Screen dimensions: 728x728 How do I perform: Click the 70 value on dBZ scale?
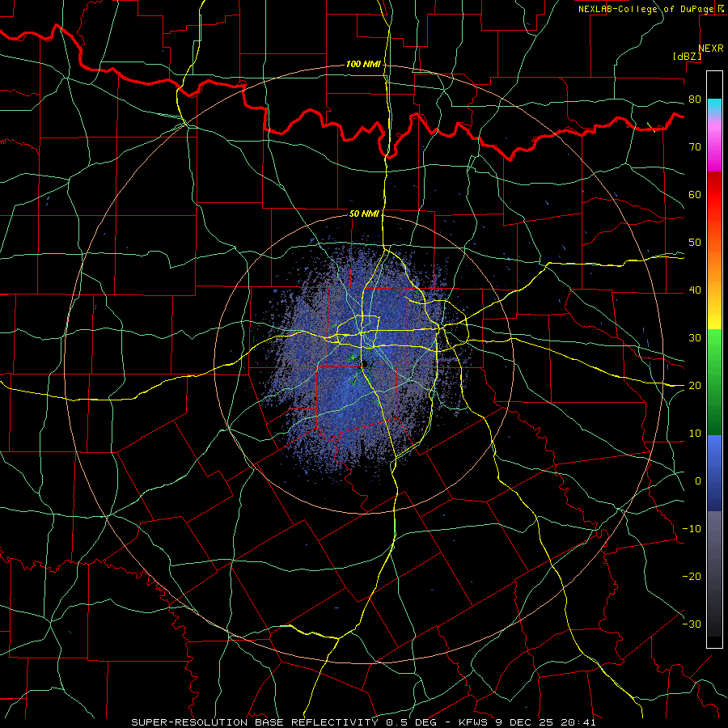695,147
